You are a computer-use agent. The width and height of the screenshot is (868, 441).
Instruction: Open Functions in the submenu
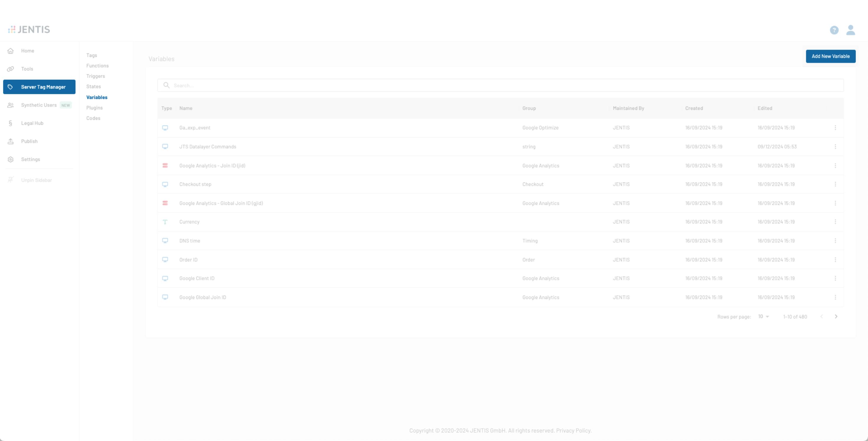97,66
